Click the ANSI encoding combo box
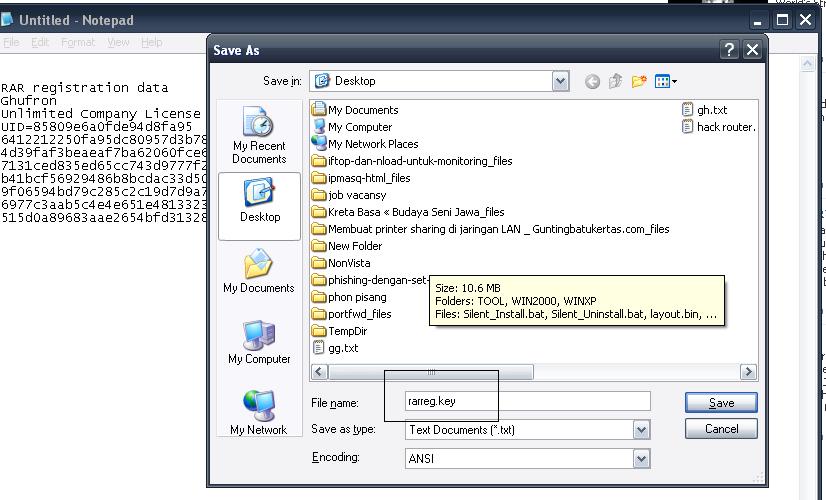This screenshot has height=500, width=826. click(x=527, y=458)
